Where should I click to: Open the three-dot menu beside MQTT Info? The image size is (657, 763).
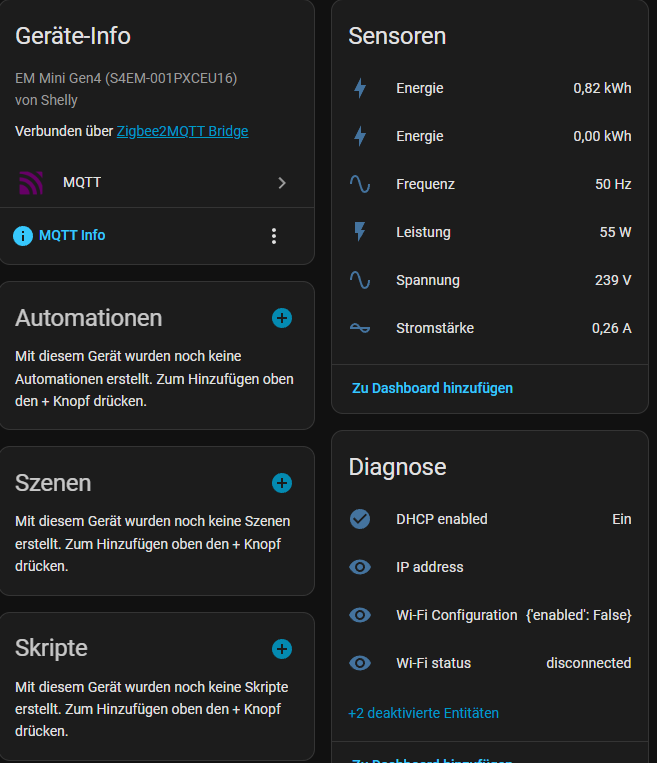(x=274, y=236)
